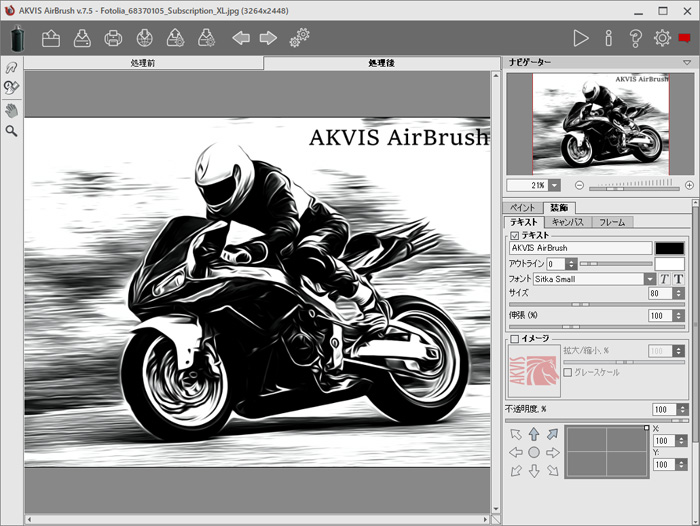Viewport: 700px width, 526px height.
Task: Pick the black text color swatch
Action: pyautogui.click(x=670, y=248)
